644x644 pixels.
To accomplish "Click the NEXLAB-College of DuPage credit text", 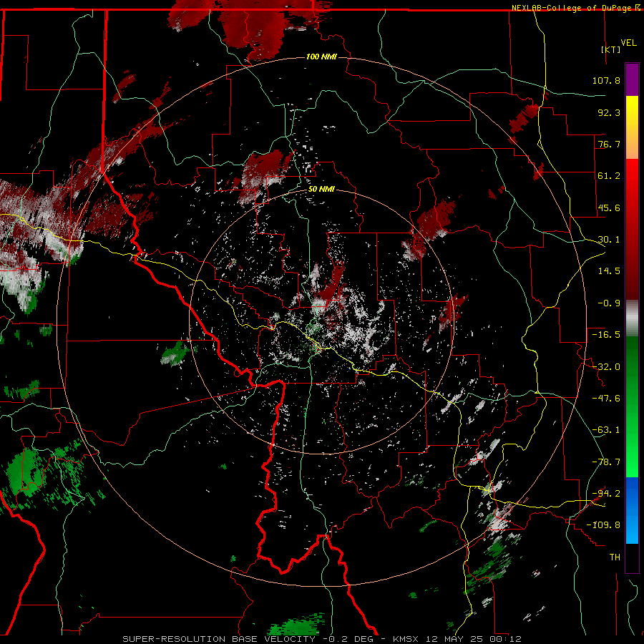I will 572,8.
